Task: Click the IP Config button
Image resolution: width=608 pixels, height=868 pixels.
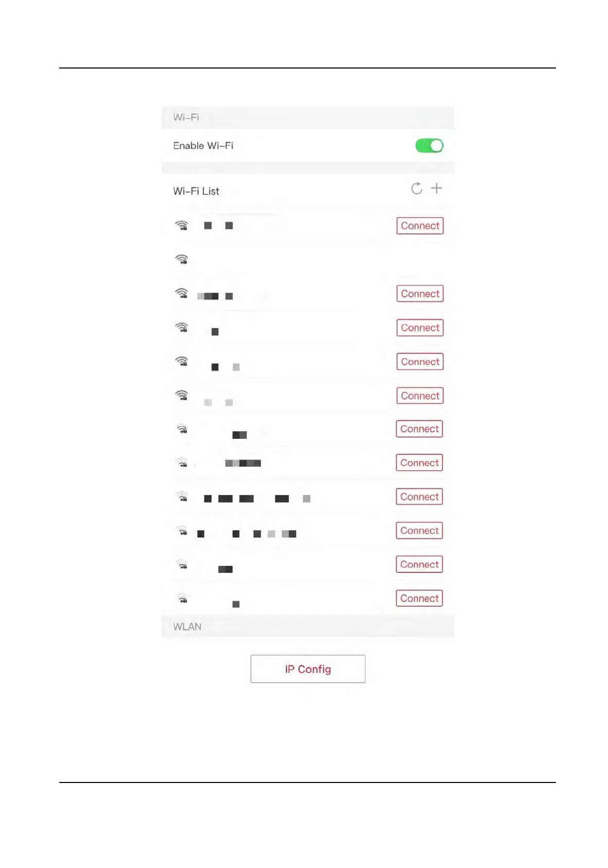Action: 308,669
